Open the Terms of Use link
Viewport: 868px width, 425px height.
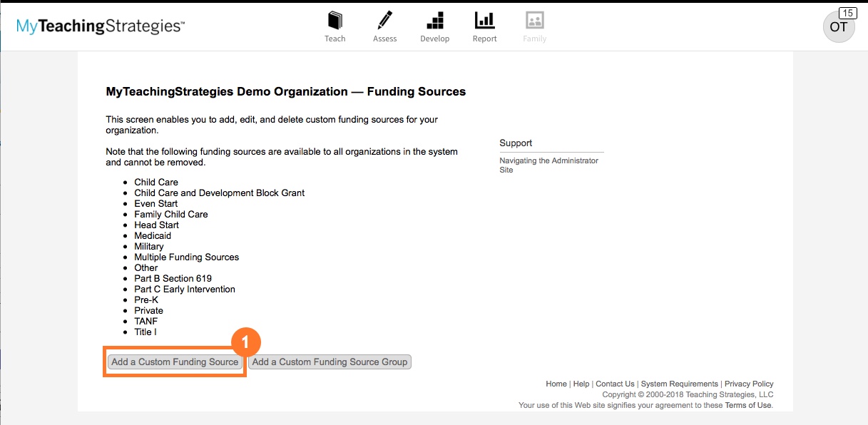pos(747,405)
